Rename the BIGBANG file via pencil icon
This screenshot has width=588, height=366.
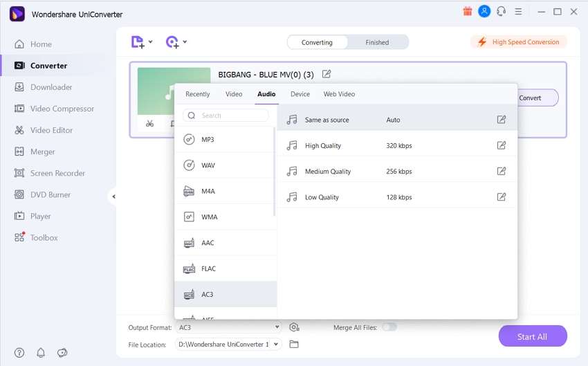click(327, 74)
